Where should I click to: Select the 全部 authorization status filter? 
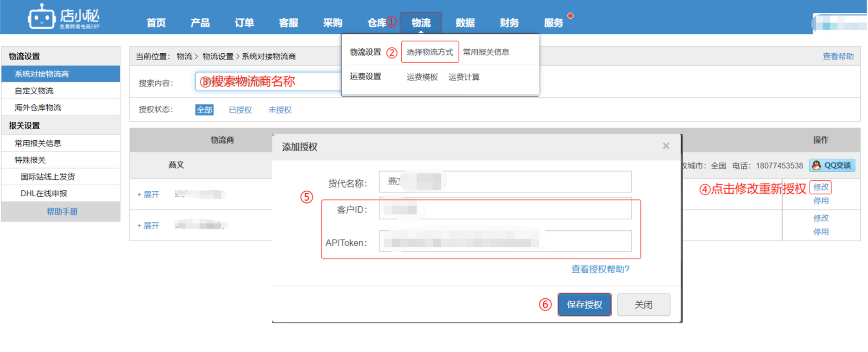coord(204,110)
